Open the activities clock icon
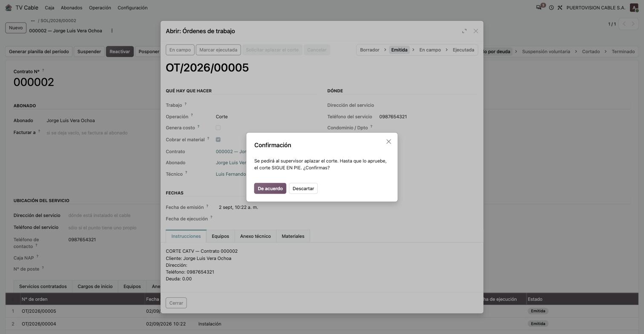Viewport: 644px width, 334px height. coord(551,8)
